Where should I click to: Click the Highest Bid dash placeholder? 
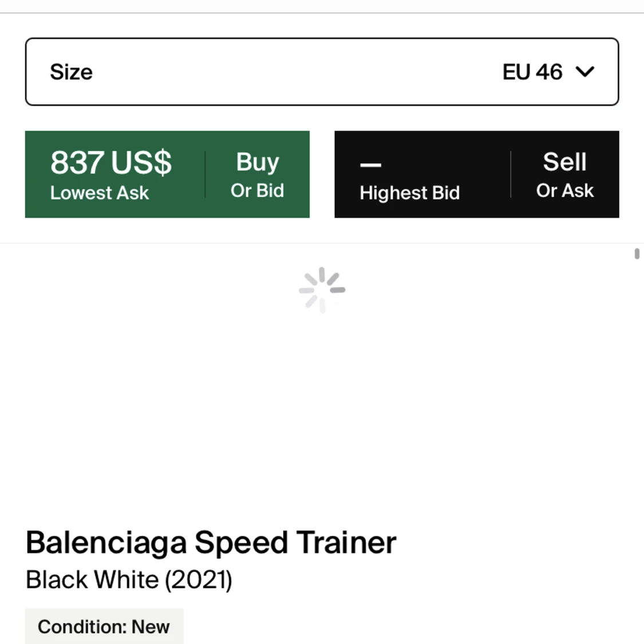coord(370,165)
